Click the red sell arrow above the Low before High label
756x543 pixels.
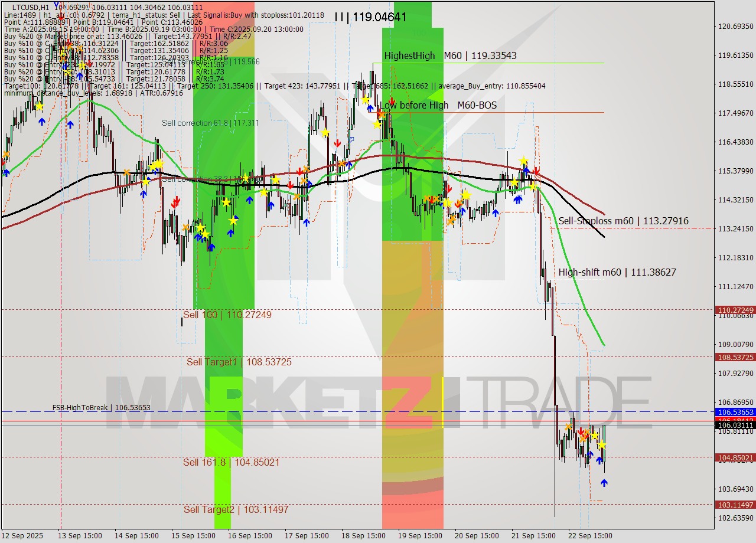[392, 101]
